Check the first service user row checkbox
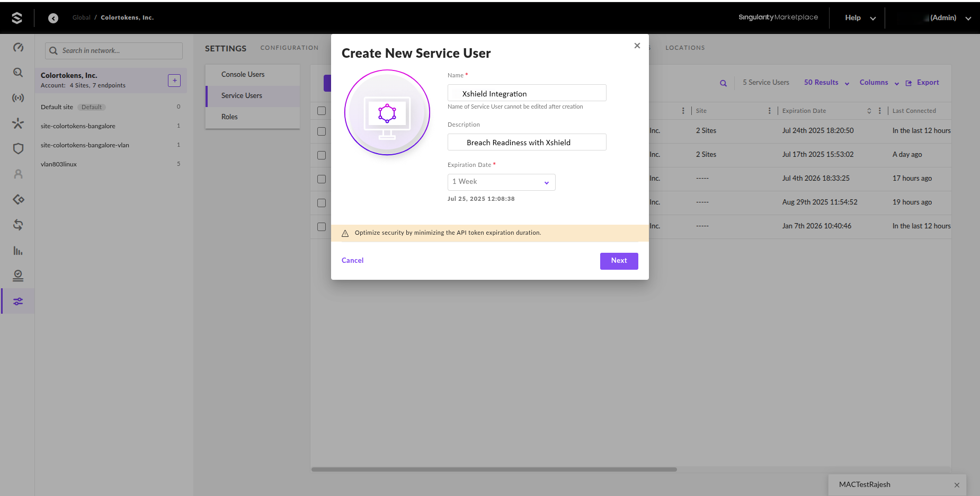980x496 pixels. 322,131
